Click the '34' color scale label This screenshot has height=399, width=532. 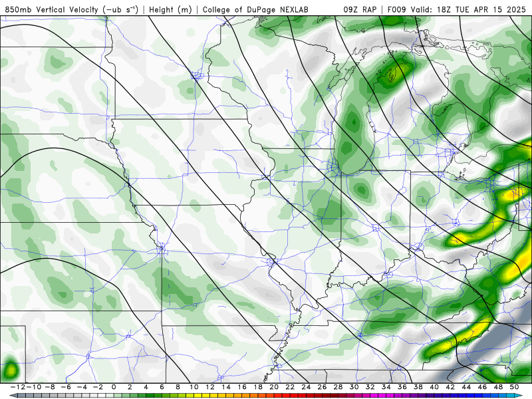[x=386, y=387]
